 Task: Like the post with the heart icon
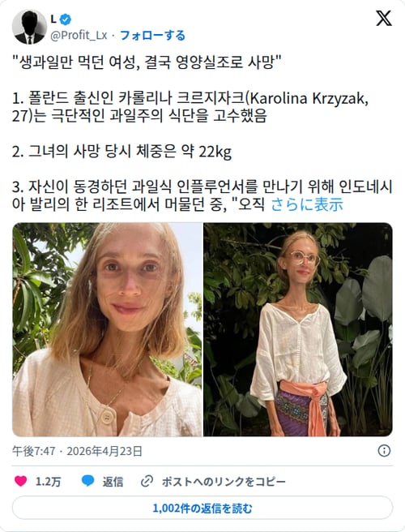(21, 481)
